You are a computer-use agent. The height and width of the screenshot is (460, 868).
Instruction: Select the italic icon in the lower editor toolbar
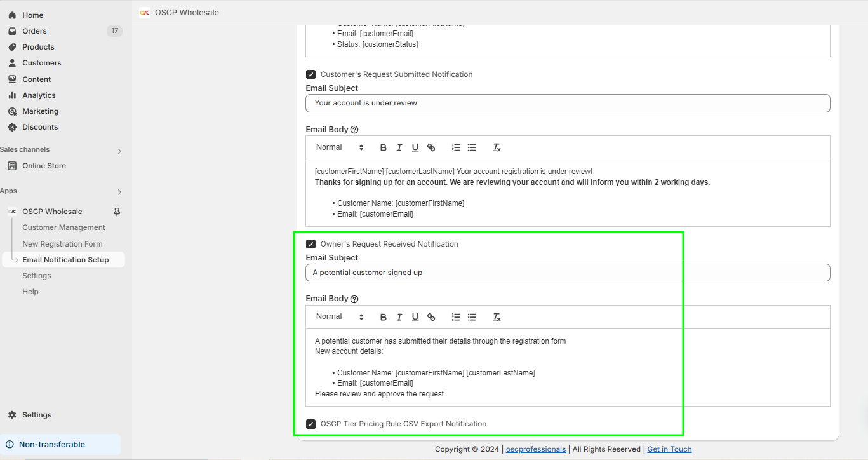pyautogui.click(x=399, y=316)
